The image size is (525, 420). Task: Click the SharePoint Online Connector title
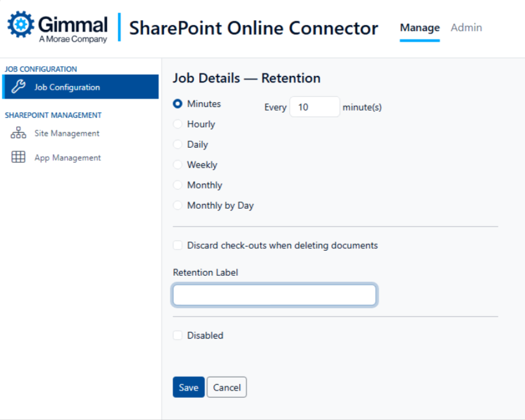tap(254, 28)
